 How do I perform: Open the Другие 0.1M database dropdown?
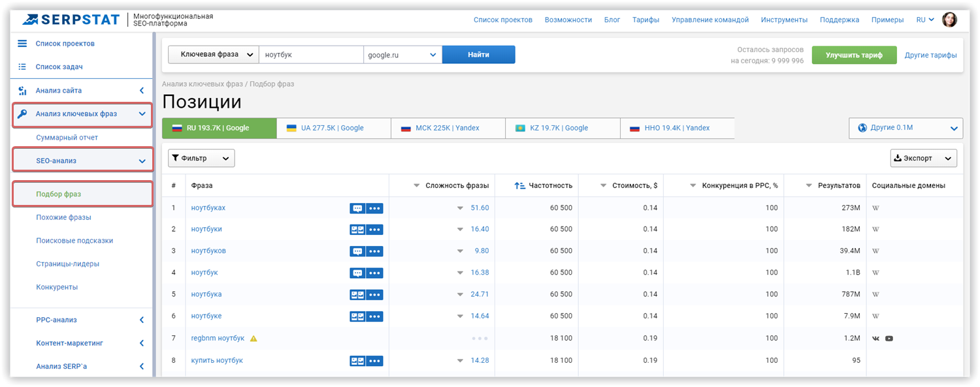tap(906, 129)
